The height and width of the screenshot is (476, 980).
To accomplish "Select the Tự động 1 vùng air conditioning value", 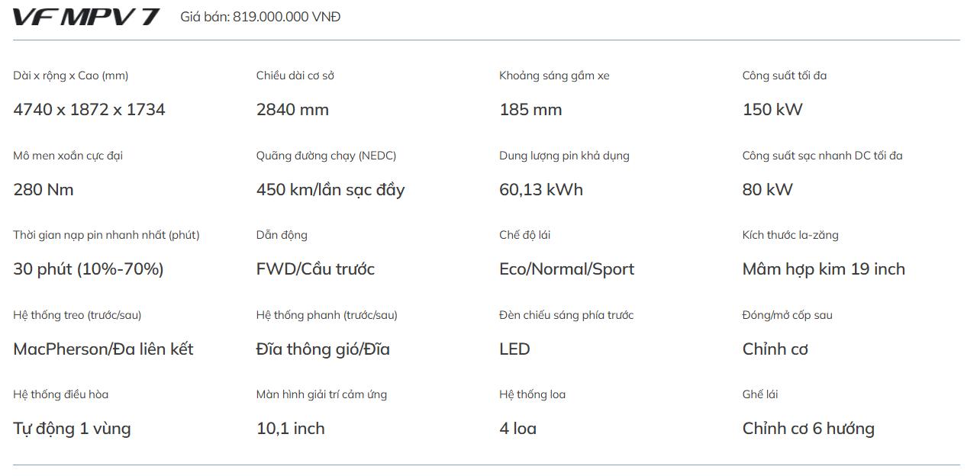I will click(72, 429).
